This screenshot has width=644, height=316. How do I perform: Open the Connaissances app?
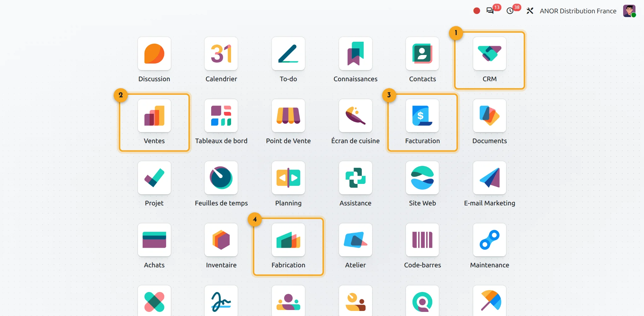point(355,54)
